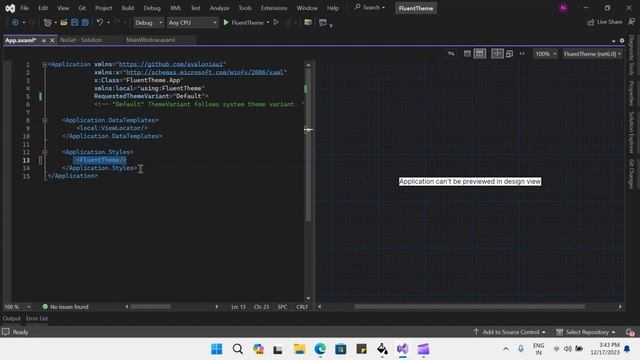Click Add to Source Control button
The height and width of the screenshot is (360, 640).
point(510,332)
